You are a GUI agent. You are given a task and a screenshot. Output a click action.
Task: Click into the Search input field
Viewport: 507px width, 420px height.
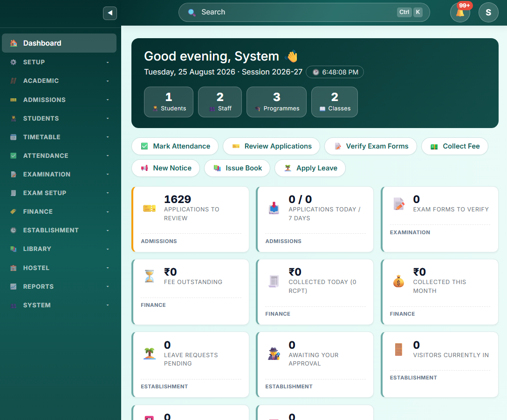tap(304, 12)
